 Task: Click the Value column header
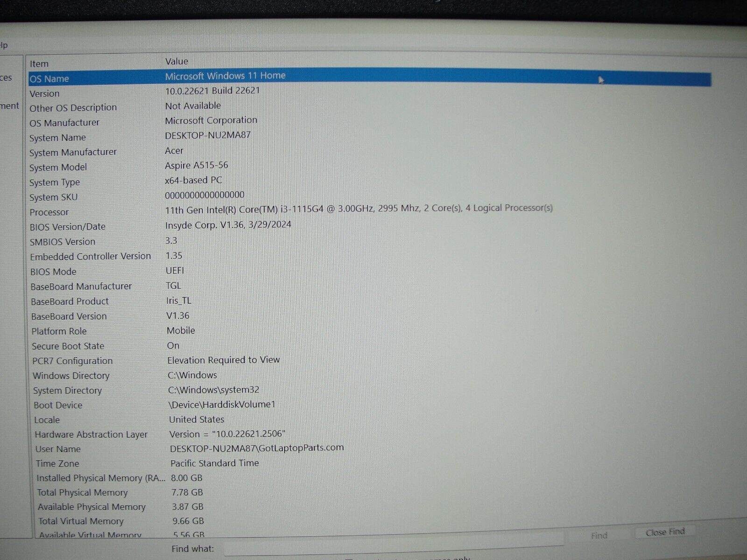click(176, 61)
